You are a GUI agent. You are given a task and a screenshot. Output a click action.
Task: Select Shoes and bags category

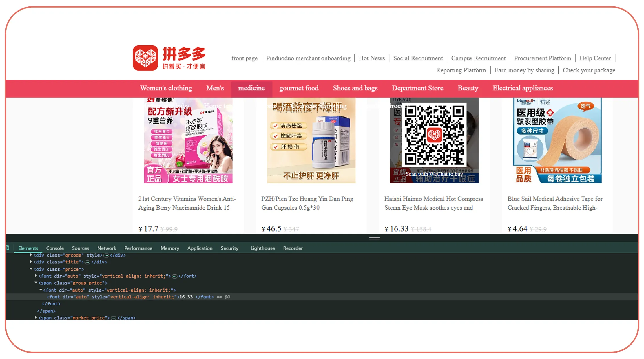click(355, 88)
